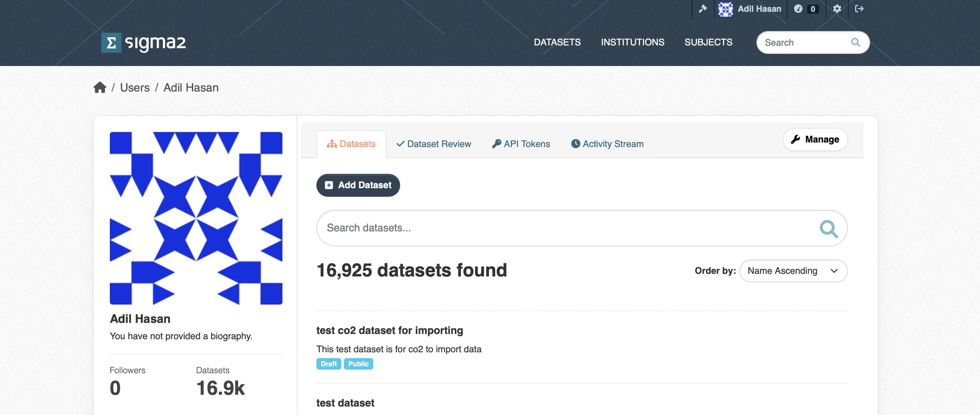Open the test dataset link
Image resolution: width=980 pixels, height=415 pixels.
point(345,403)
